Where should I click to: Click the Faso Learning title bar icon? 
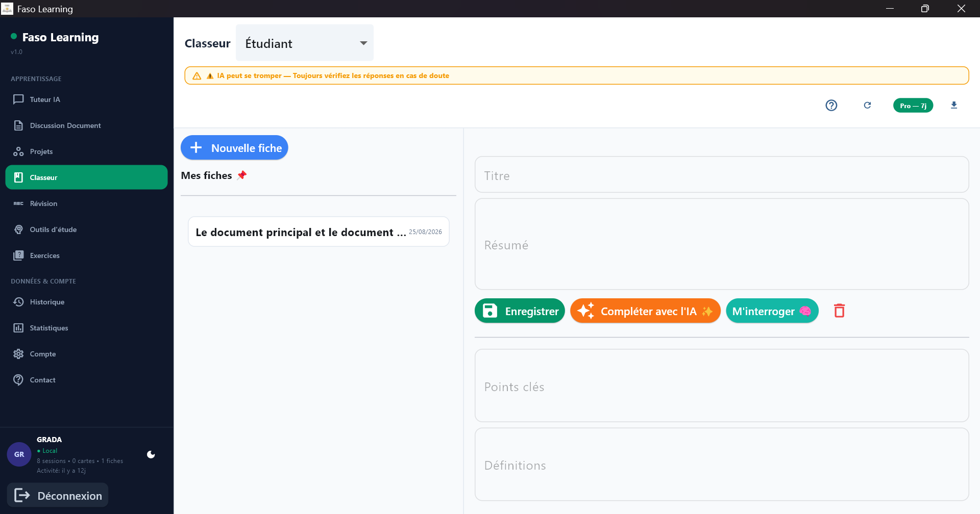(7, 9)
